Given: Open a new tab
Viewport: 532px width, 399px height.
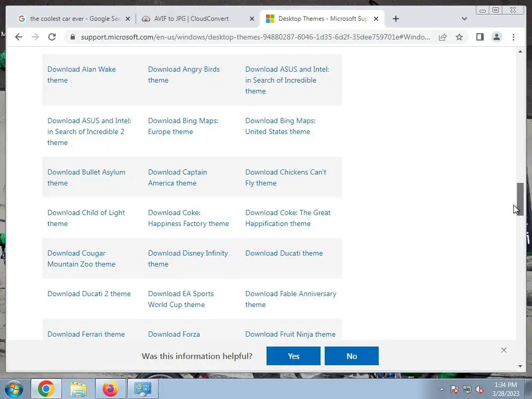Looking at the screenshot, I should tap(395, 19).
